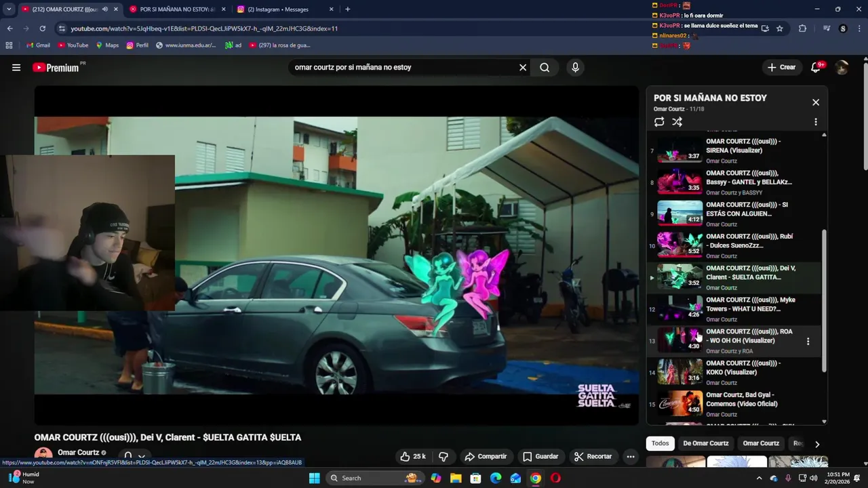Image resolution: width=868 pixels, height=488 pixels.
Task: Open the media controls icon in Chrome toolbar
Action: point(826,28)
